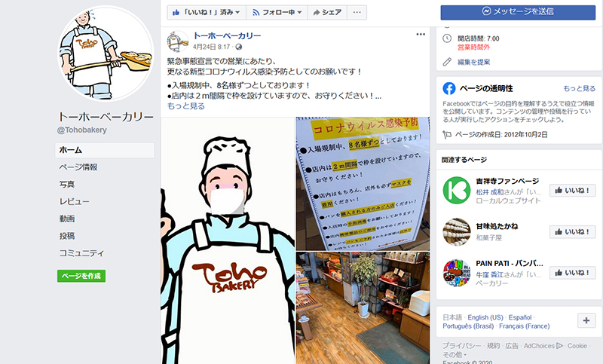Expand the フォロー中 dropdown
Image resolution: width=603 pixels, height=364 pixels.
pos(277,12)
